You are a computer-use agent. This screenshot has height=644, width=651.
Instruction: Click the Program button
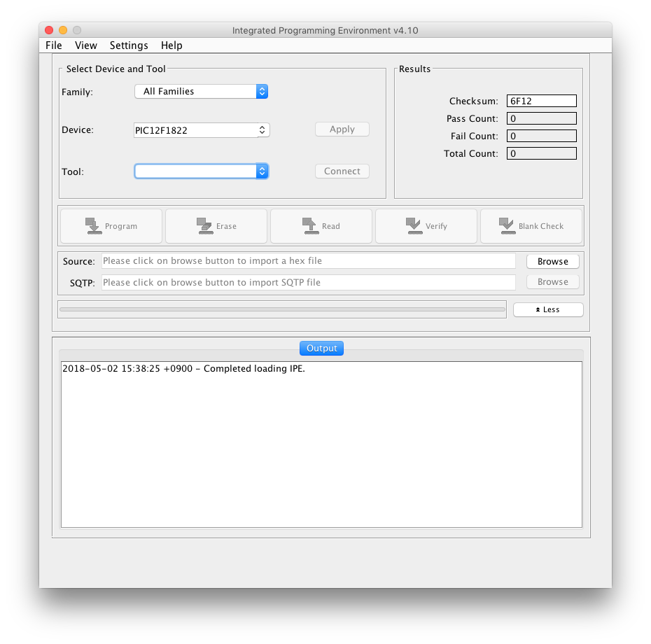[111, 226]
